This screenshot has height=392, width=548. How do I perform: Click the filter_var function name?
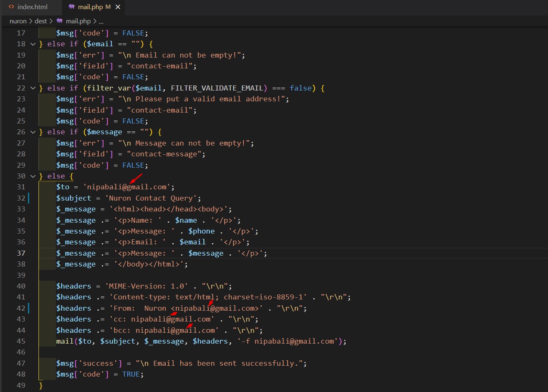[x=109, y=88]
